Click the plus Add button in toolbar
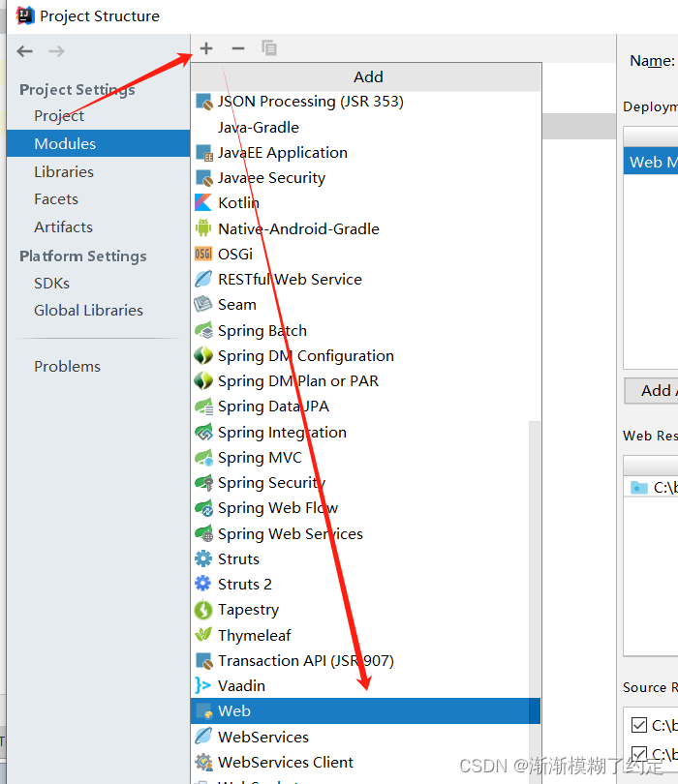This screenshot has height=784, width=678. pos(206,48)
